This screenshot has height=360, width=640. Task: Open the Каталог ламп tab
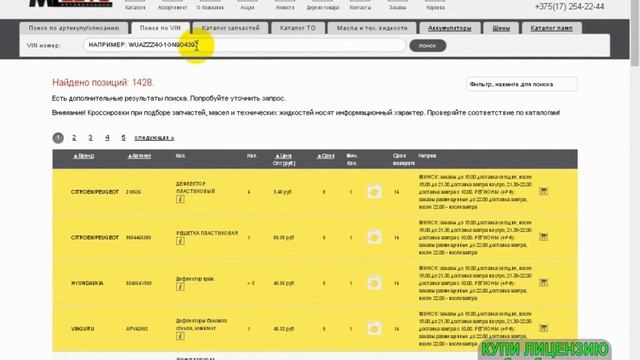(x=551, y=28)
